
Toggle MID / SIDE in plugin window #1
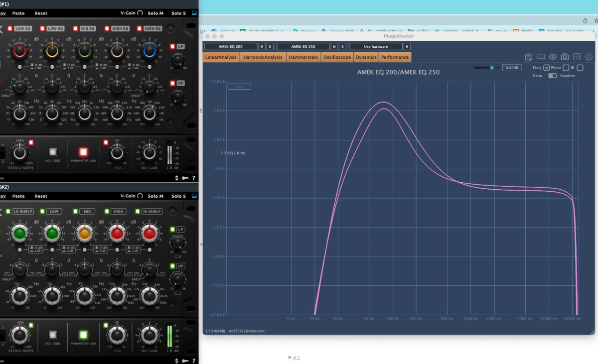coord(52,152)
